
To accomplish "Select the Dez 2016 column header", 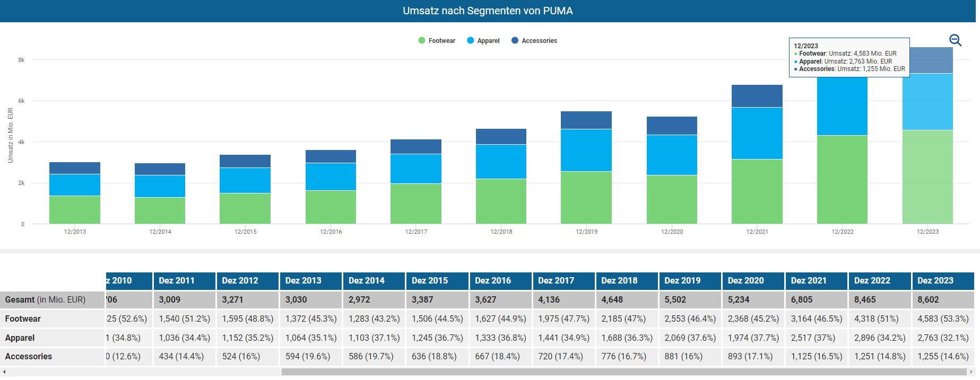I will [500, 281].
